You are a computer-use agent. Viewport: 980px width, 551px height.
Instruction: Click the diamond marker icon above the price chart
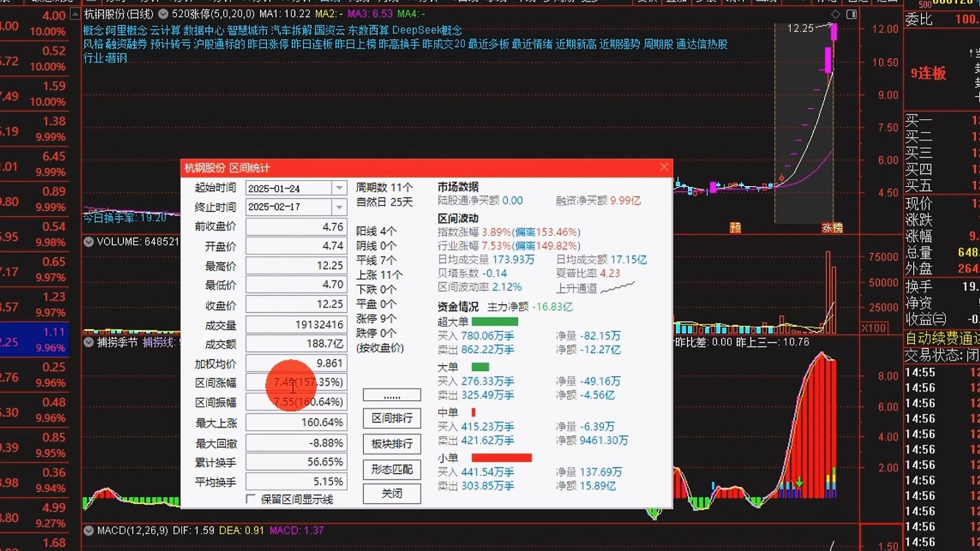tap(835, 13)
